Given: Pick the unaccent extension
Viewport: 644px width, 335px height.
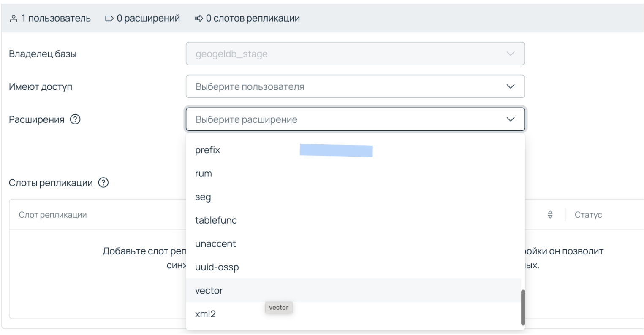Looking at the screenshot, I should click(x=353, y=243).
